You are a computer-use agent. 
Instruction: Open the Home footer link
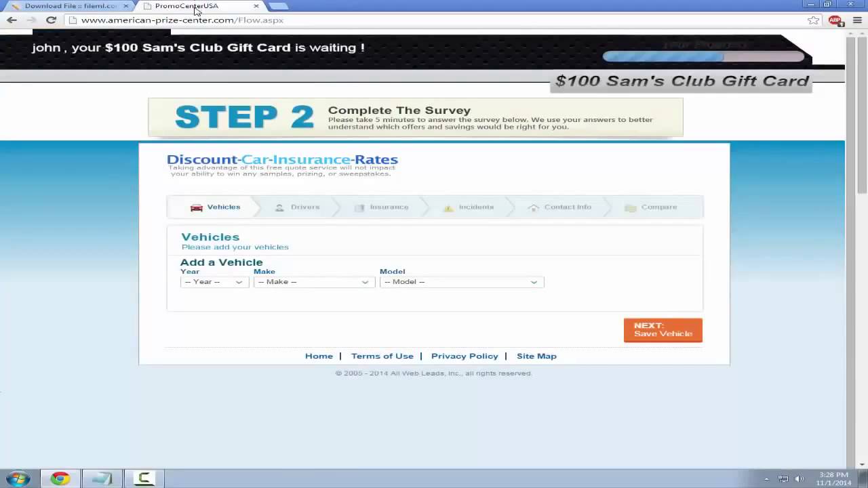319,356
